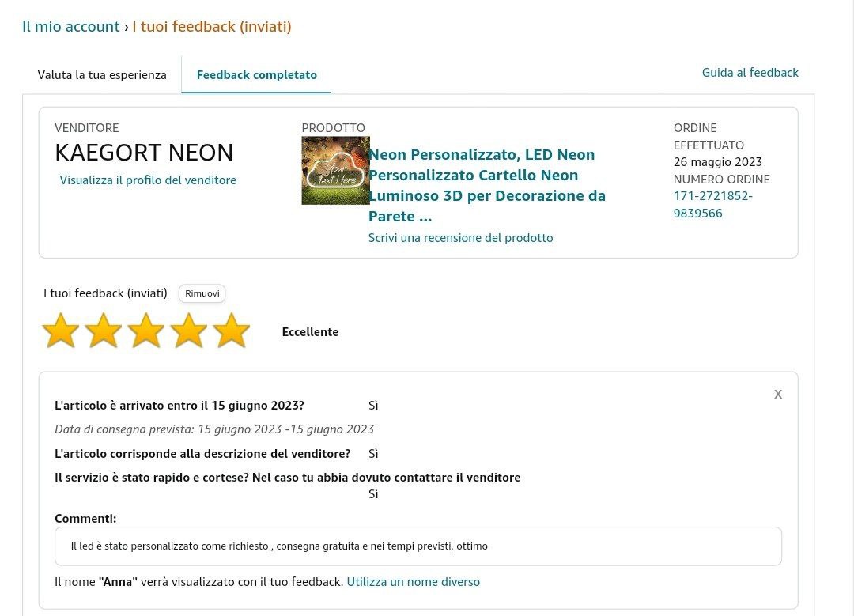854x616 pixels.
Task: Click Scrivi una recensione del prodotto
Action: pos(460,238)
